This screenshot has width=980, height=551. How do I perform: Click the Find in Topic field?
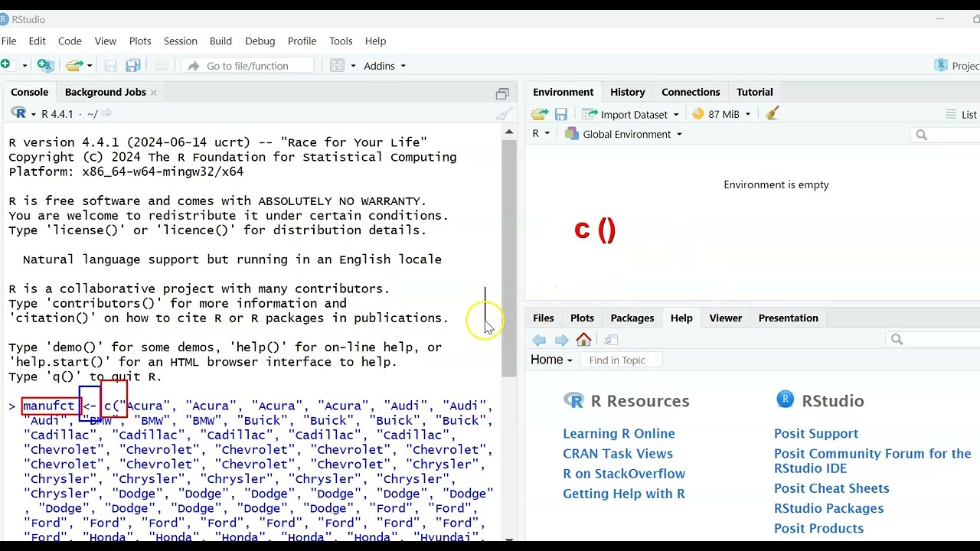pos(620,360)
